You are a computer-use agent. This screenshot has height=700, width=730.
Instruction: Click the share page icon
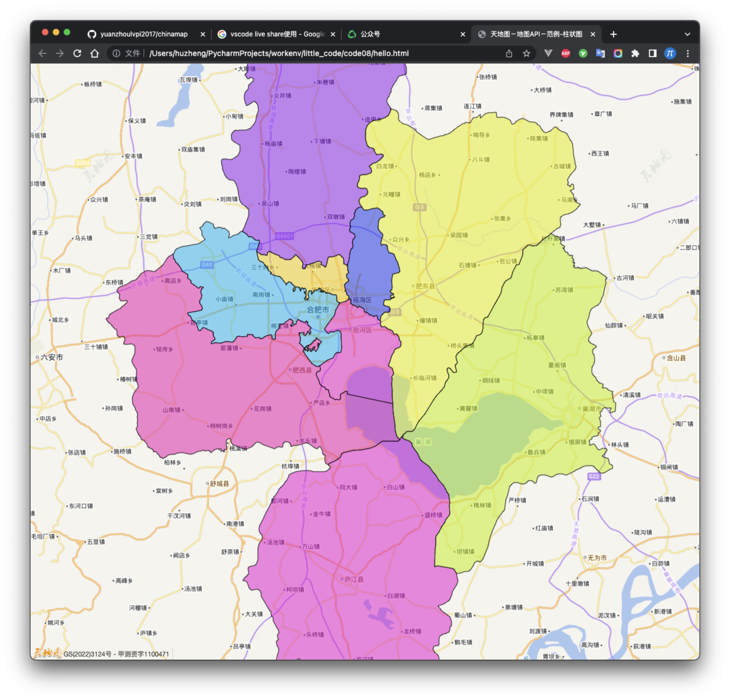pos(509,53)
